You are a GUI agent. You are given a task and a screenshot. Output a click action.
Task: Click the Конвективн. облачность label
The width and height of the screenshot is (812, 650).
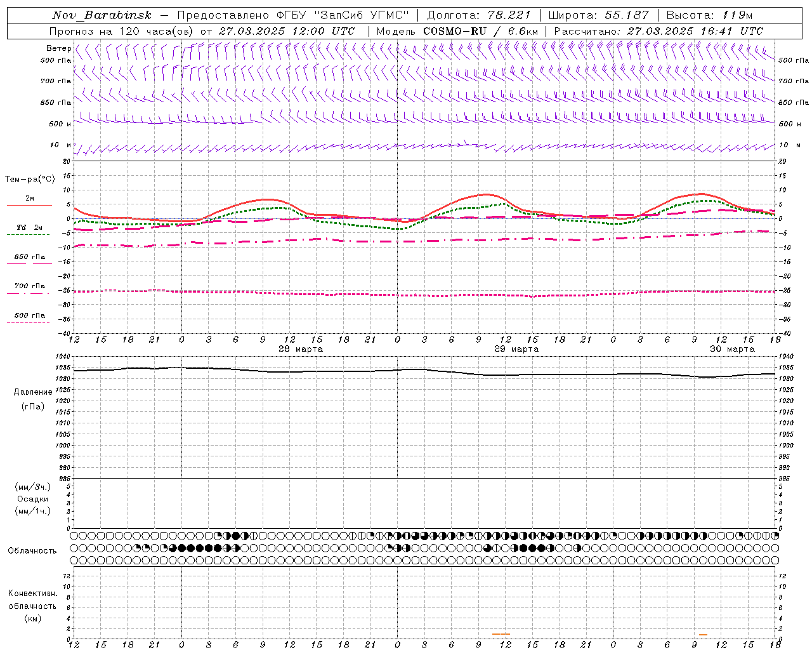[32, 606]
